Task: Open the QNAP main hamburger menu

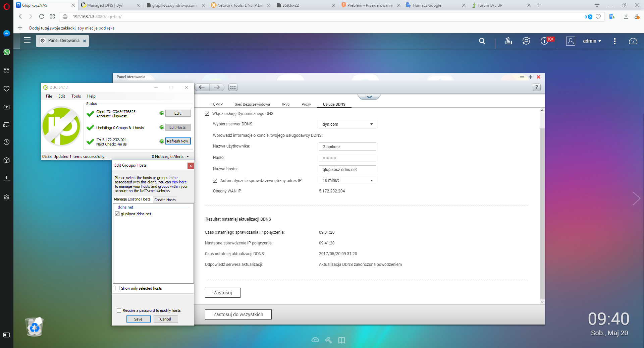Action: (28, 40)
